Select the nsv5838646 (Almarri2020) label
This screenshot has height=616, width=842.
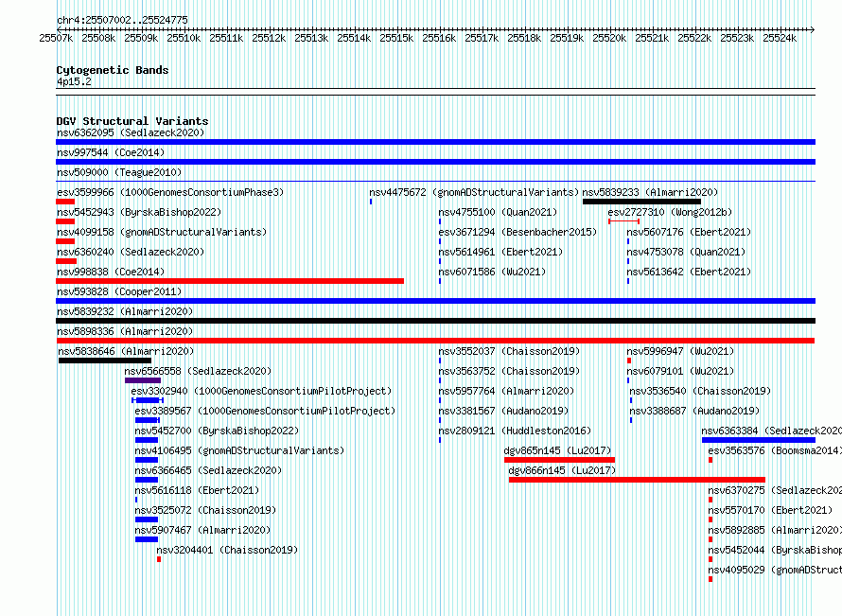[126, 351]
